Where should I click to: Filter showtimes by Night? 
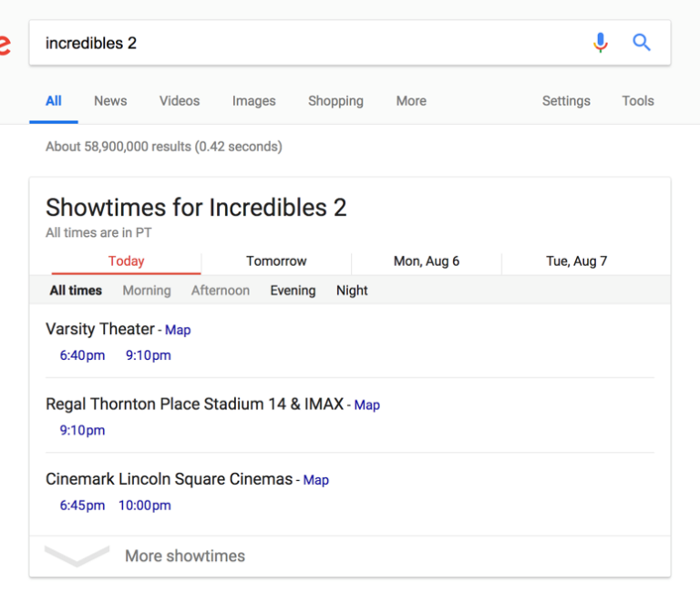pyautogui.click(x=352, y=291)
